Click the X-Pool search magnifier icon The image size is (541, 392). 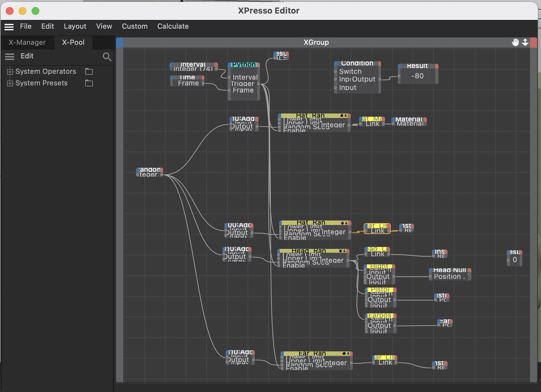107,57
